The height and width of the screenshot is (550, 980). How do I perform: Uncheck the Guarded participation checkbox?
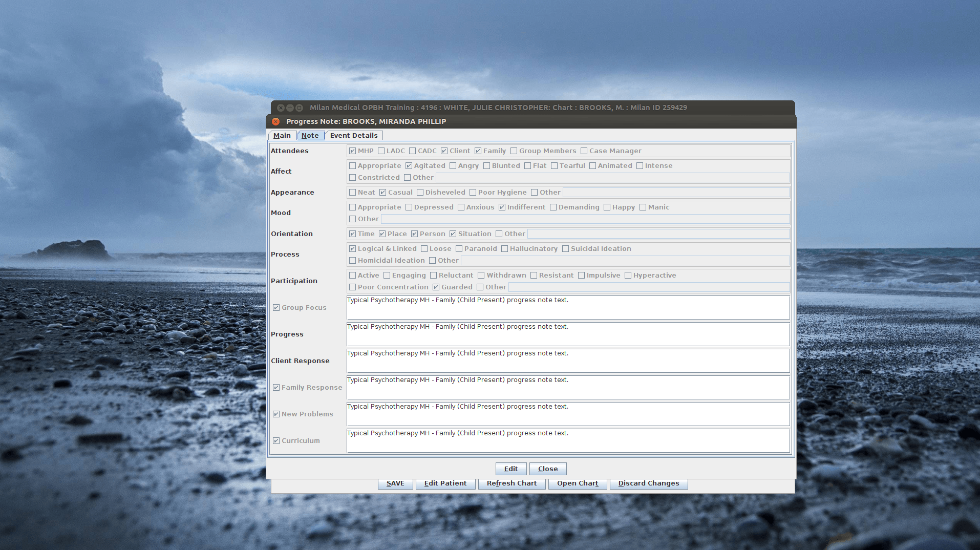point(436,287)
